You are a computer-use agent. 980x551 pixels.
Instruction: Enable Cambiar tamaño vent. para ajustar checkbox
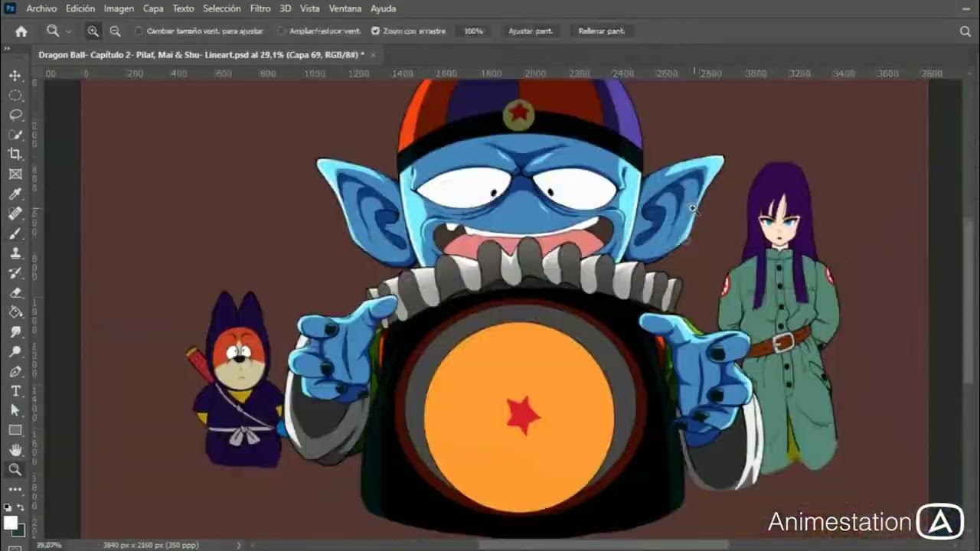[139, 31]
